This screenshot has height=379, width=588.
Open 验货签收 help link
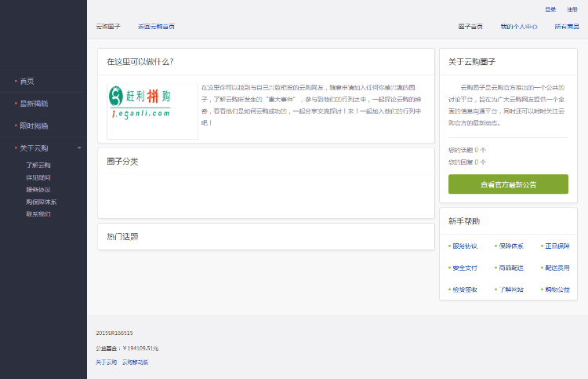click(465, 290)
